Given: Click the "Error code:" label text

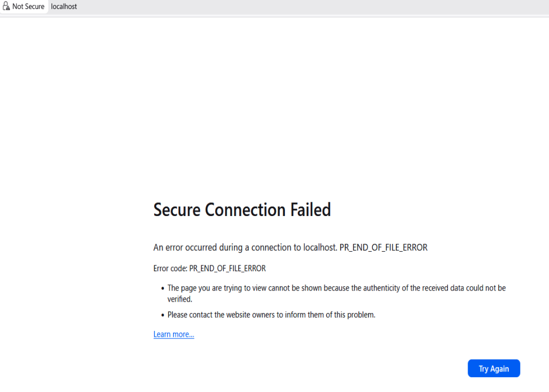Looking at the screenshot, I should pos(170,269).
